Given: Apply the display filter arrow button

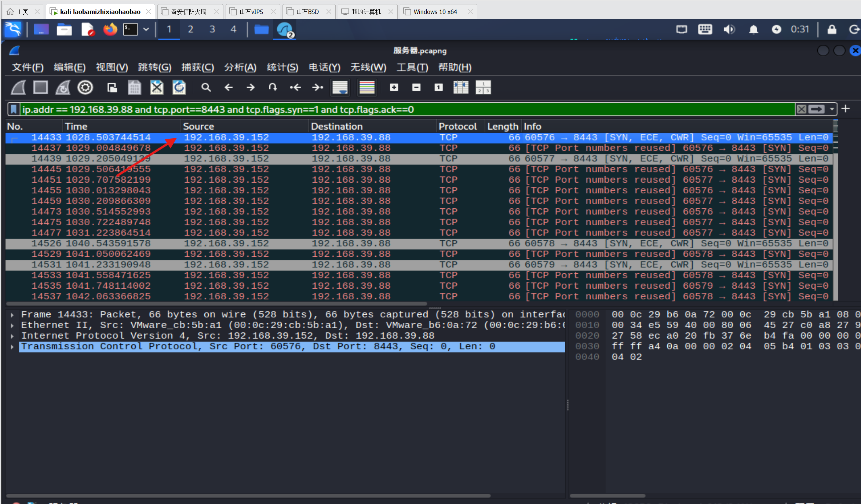Looking at the screenshot, I should click(x=817, y=109).
